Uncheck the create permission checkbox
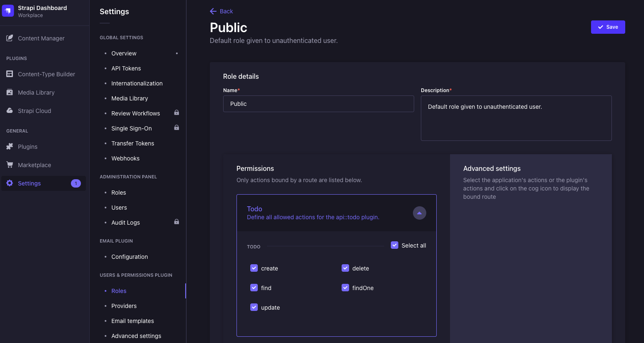The height and width of the screenshot is (343, 644). pos(254,268)
